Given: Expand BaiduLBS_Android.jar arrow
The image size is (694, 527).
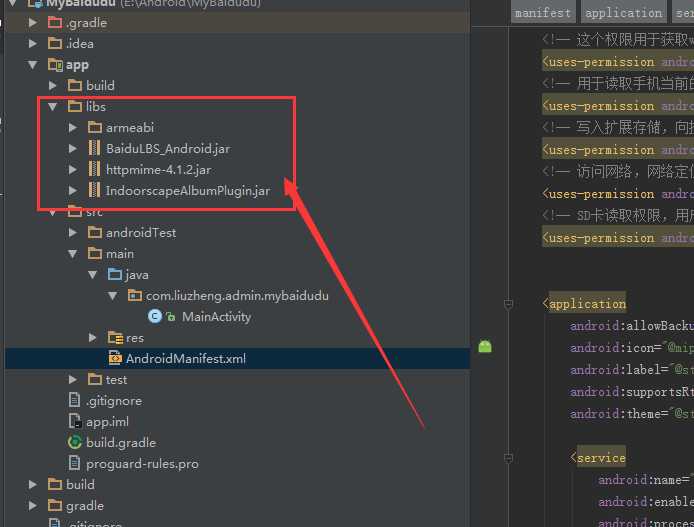Looking at the screenshot, I should 73,149.
